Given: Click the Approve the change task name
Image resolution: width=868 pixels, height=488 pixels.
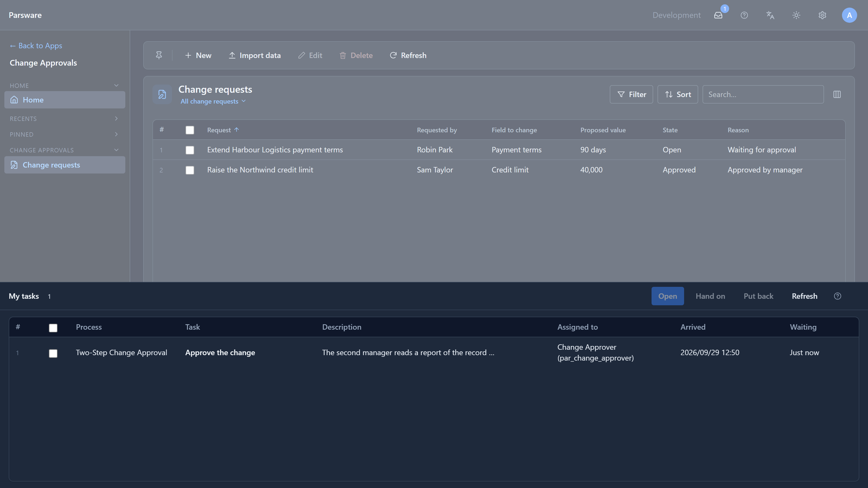Looking at the screenshot, I should 220,353.
